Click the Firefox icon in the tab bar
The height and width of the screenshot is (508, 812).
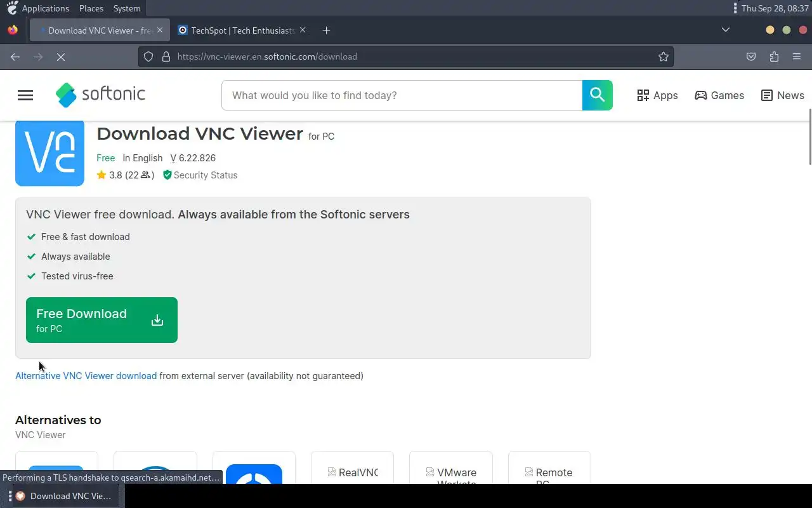coord(13,30)
